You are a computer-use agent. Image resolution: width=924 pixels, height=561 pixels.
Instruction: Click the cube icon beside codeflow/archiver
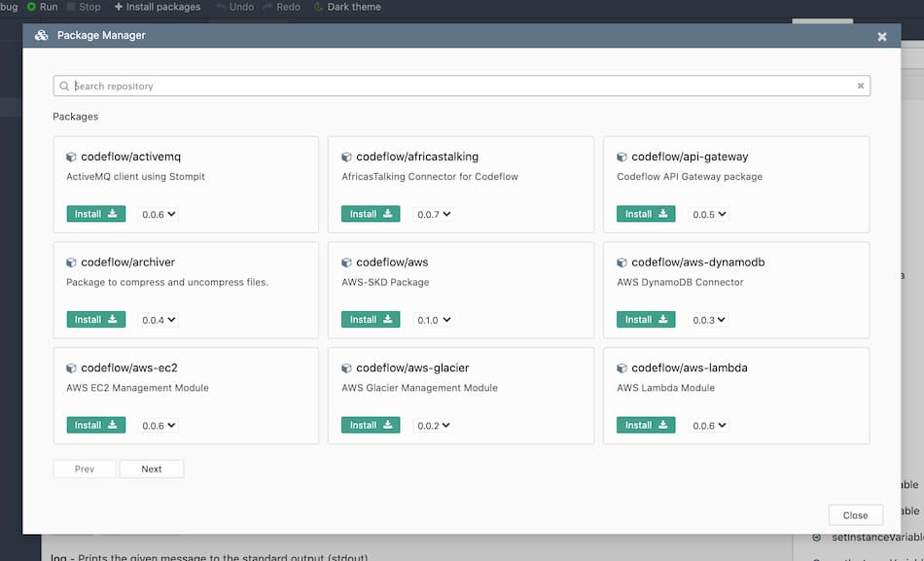pyautogui.click(x=71, y=263)
